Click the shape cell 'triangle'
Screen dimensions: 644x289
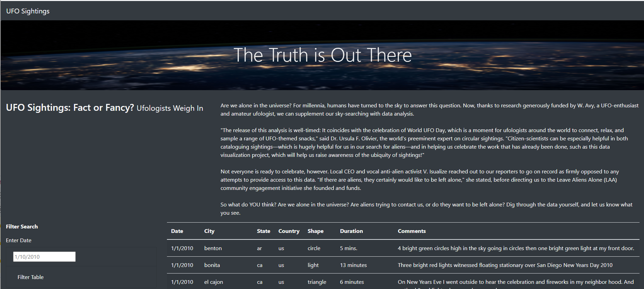pyautogui.click(x=317, y=282)
